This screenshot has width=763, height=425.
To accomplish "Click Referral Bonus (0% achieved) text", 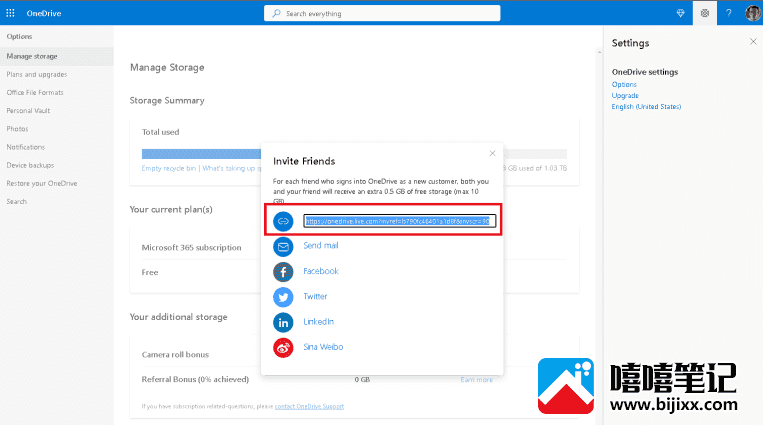I will coord(195,379).
